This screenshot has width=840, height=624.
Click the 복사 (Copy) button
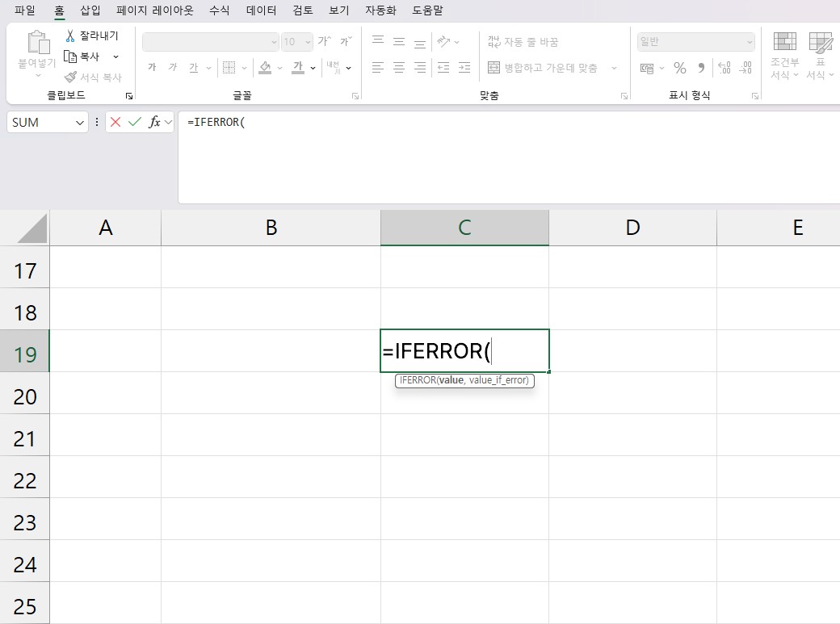coord(82,57)
